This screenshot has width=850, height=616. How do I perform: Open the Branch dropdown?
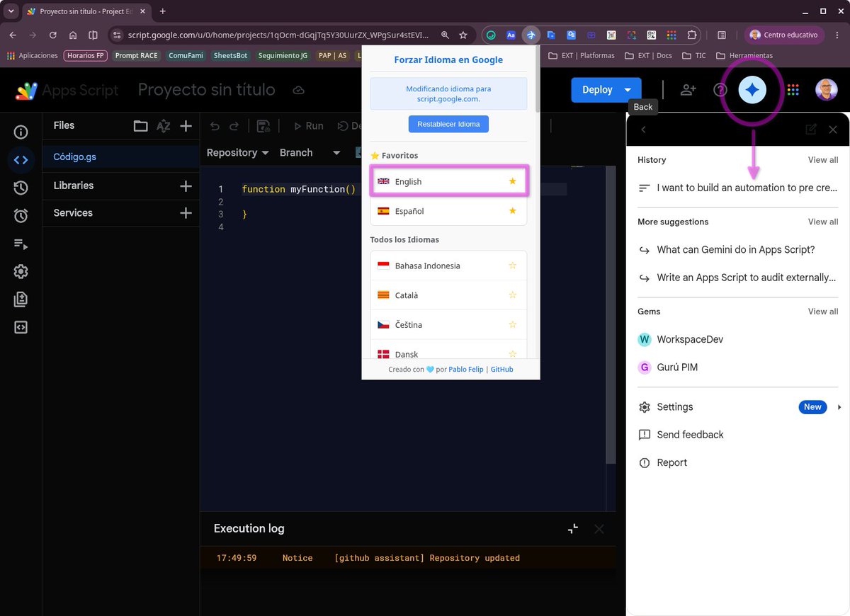coord(310,153)
